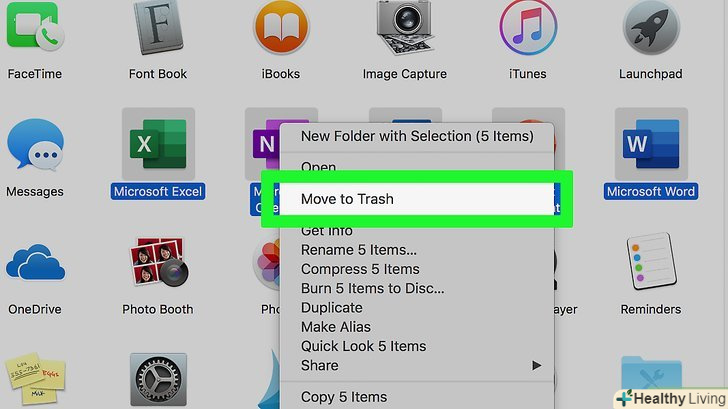
Task: Choose Compress 5 Items option
Action: click(x=360, y=269)
